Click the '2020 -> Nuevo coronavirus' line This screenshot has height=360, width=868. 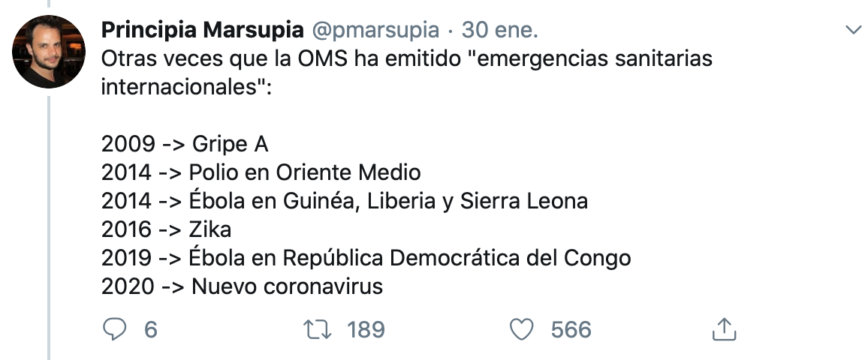pos(242,286)
